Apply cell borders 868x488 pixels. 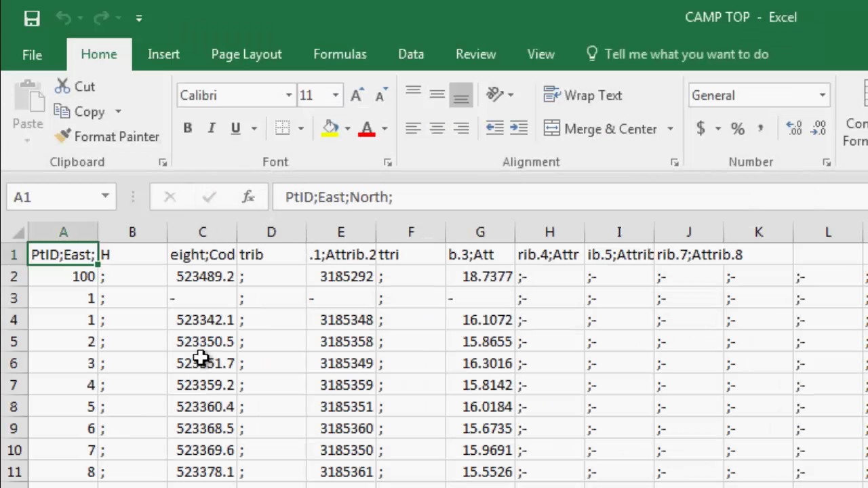tap(282, 128)
